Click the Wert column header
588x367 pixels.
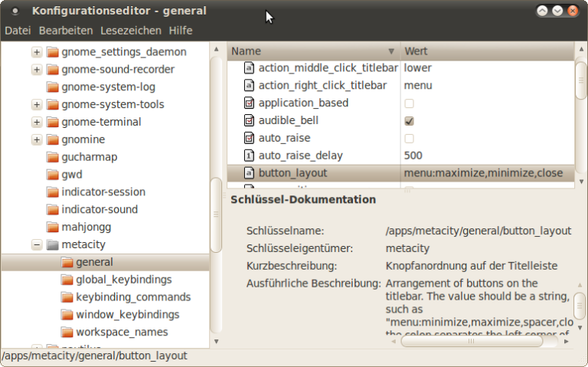(487, 51)
